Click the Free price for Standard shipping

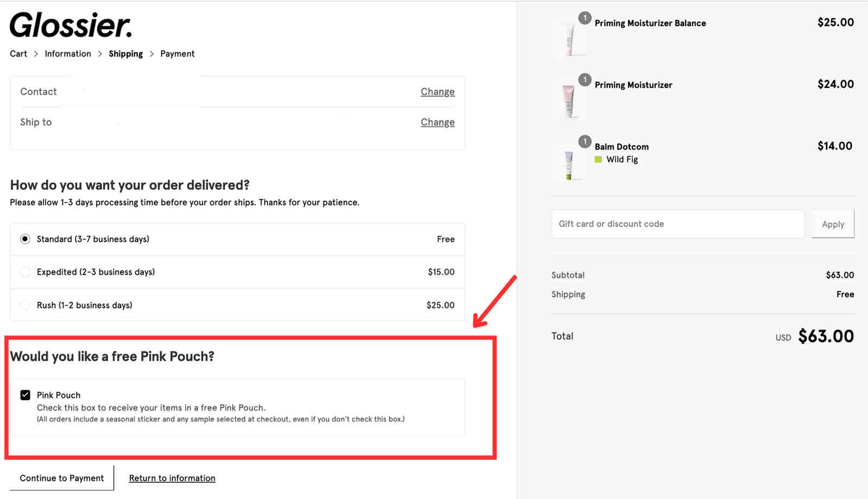click(x=446, y=239)
